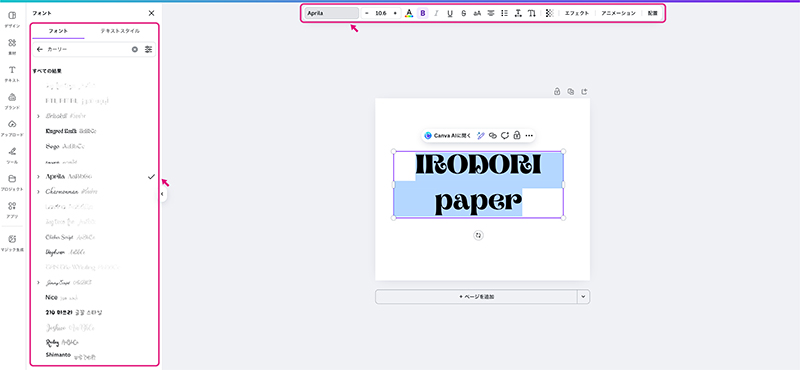Open Magic Write from the floating toolbar
800x370 pixels.
480,136
